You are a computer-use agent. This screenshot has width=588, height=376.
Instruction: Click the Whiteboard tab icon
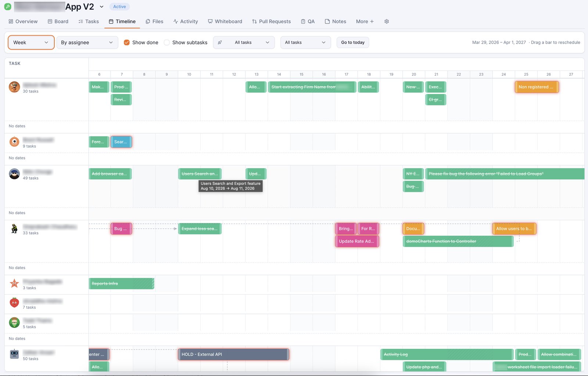(x=210, y=21)
